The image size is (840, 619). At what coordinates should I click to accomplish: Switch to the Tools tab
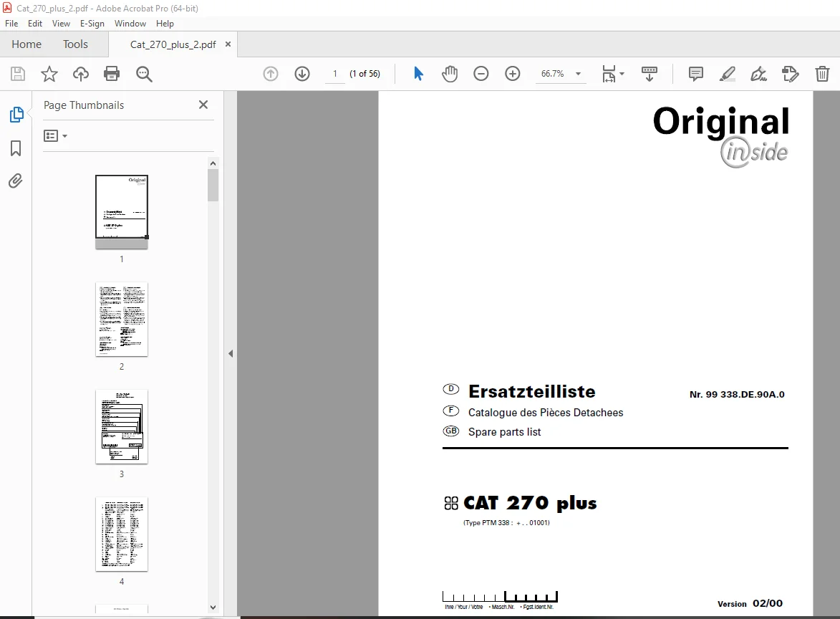click(x=75, y=44)
